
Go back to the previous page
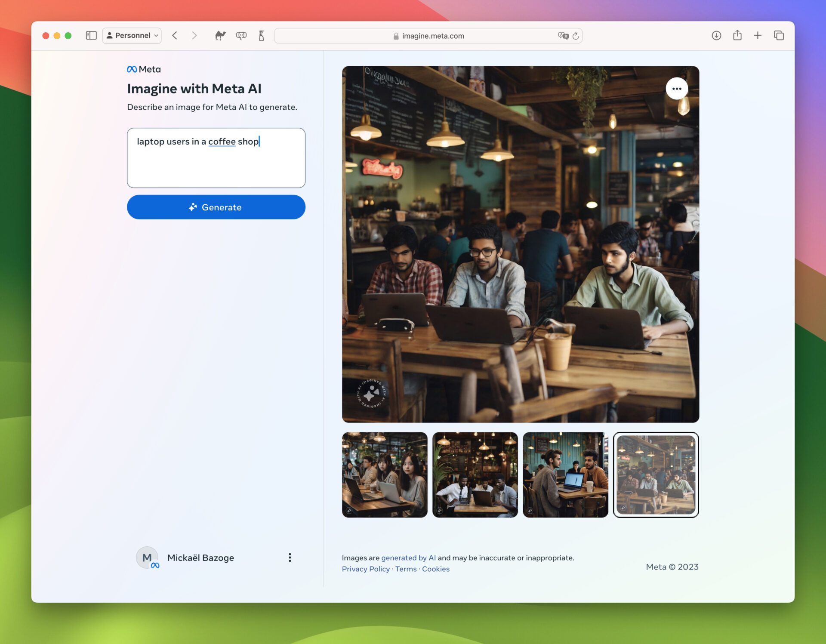coord(175,36)
